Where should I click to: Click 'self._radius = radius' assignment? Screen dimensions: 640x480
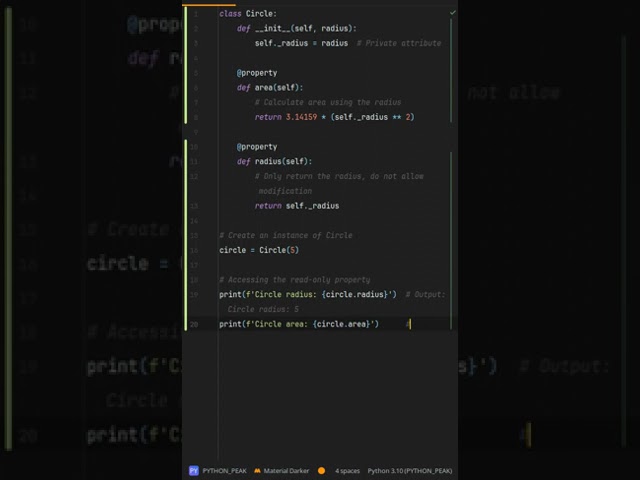pos(302,43)
